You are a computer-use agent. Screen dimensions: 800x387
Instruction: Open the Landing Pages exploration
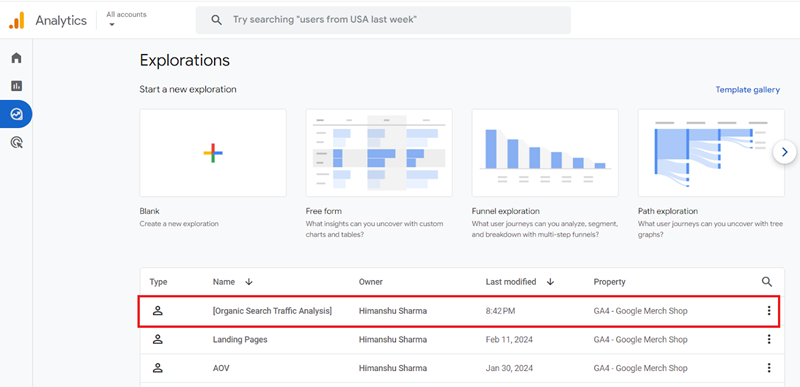click(240, 340)
